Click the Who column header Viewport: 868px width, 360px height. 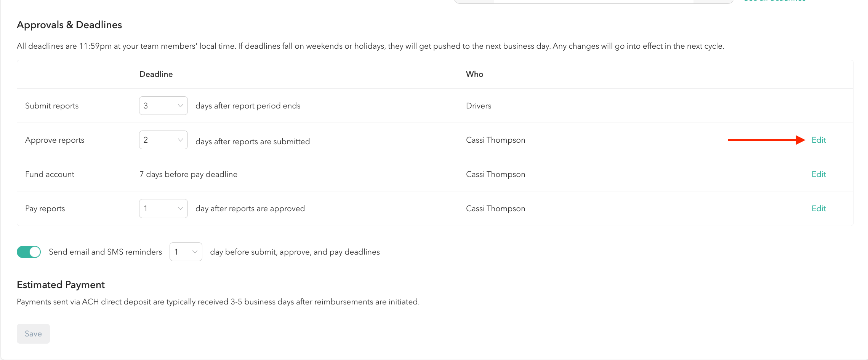pos(474,74)
